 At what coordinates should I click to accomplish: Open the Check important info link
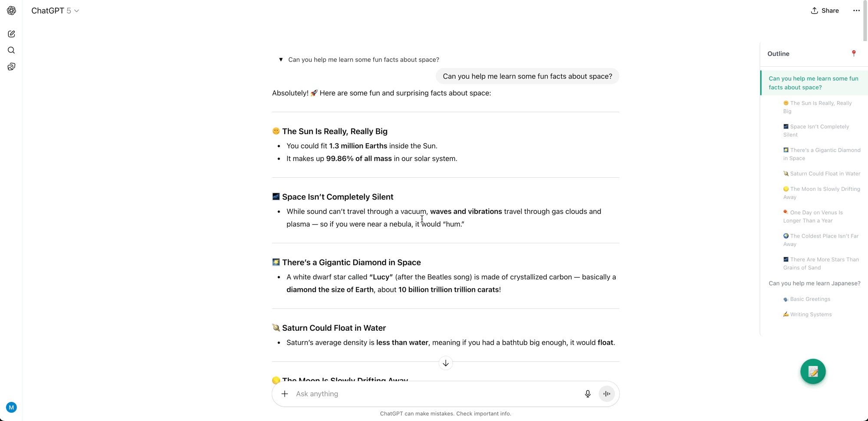point(483,414)
